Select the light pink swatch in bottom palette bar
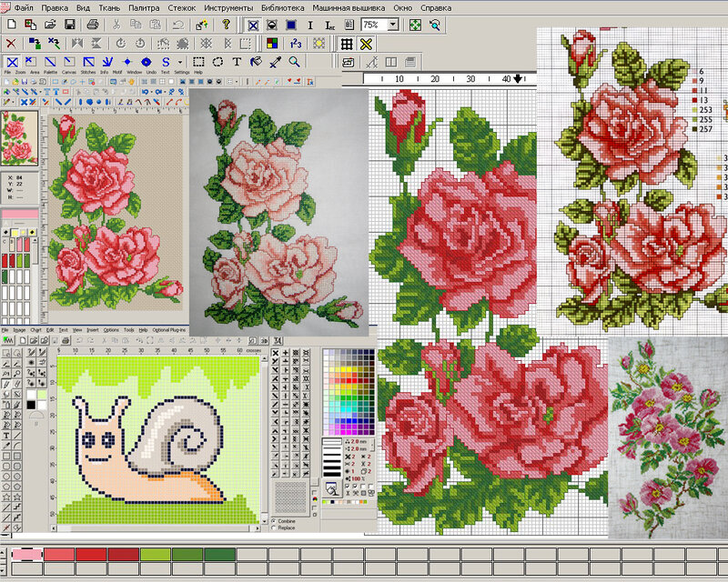Image resolution: width=728 pixels, height=582 pixels. [26, 554]
